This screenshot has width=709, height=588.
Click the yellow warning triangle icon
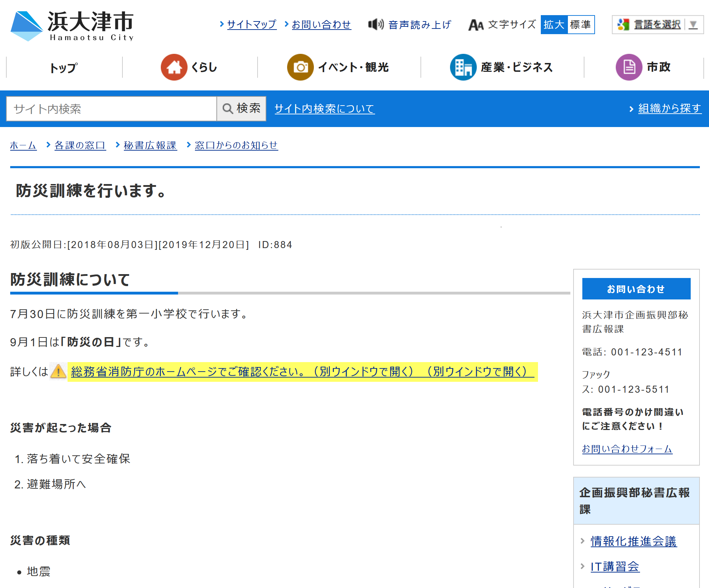click(58, 371)
